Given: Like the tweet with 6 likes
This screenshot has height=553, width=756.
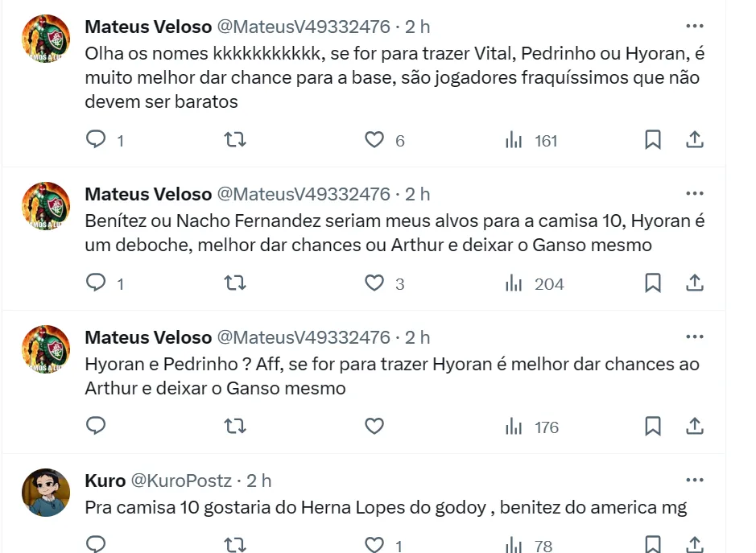Looking at the screenshot, I should [x=374, y=140].
